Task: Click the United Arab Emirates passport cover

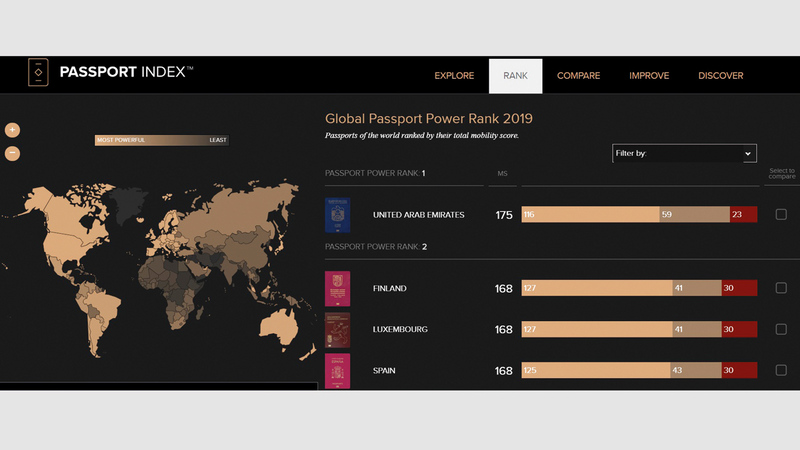Action: pos(338,214)
